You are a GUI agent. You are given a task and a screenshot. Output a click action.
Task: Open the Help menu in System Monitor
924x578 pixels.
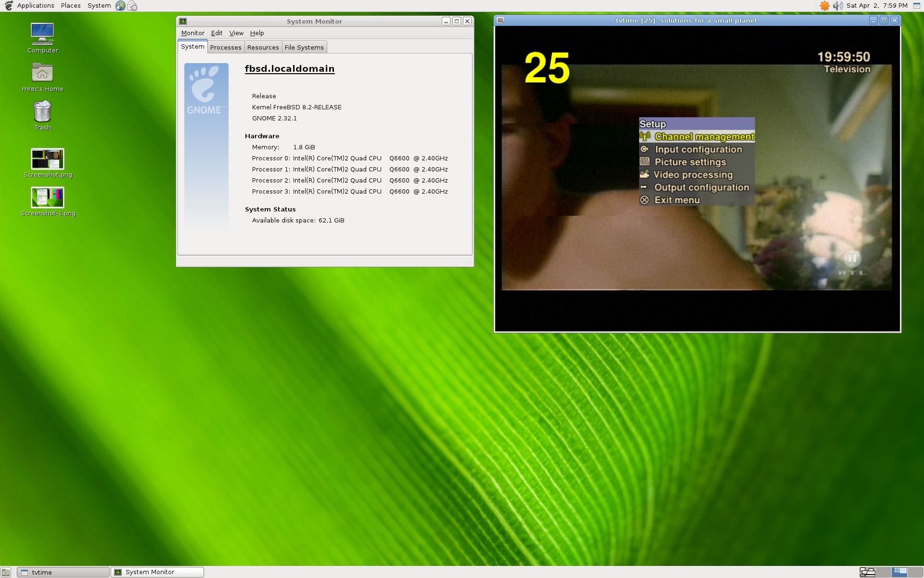257,33
